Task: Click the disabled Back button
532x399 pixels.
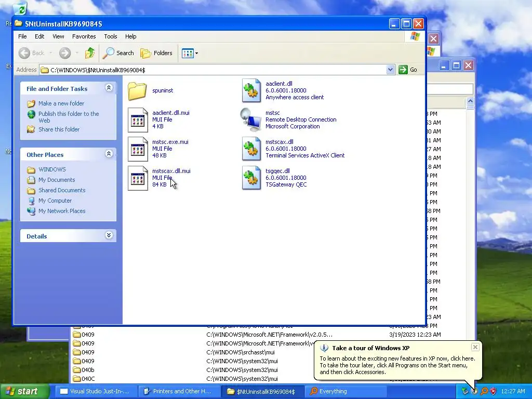Action: click(x=32, y=53)
